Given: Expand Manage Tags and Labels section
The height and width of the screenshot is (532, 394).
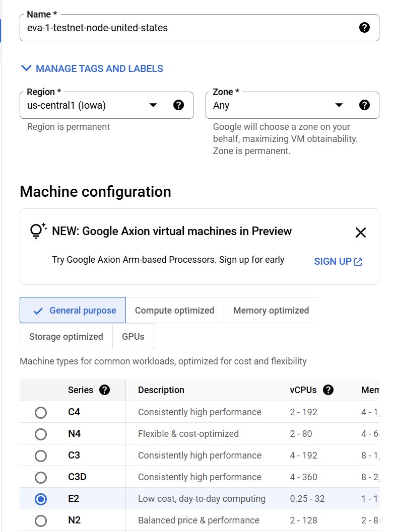Looking at the screenshot, I should pyautogui.click(x=92, y=68).
